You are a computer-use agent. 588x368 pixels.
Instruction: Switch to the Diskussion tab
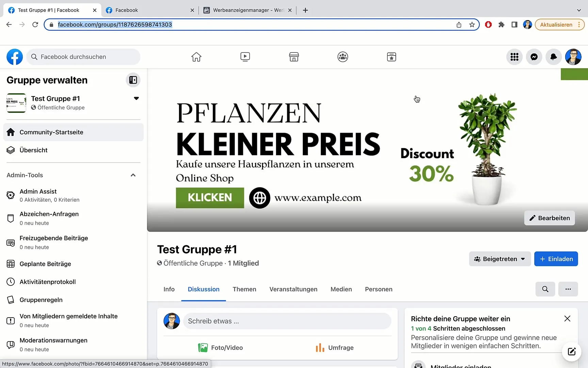coord(203,289)
